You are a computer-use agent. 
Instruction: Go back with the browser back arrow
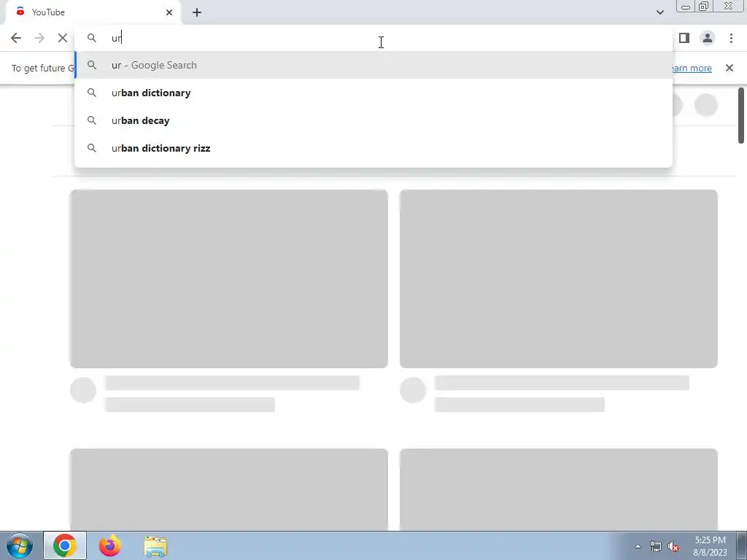click(x=16, y=38)
